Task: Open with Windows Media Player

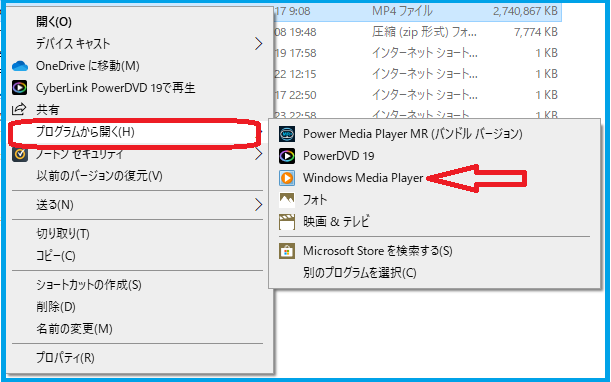Action: pyautogui.click(x=363, y=178)
